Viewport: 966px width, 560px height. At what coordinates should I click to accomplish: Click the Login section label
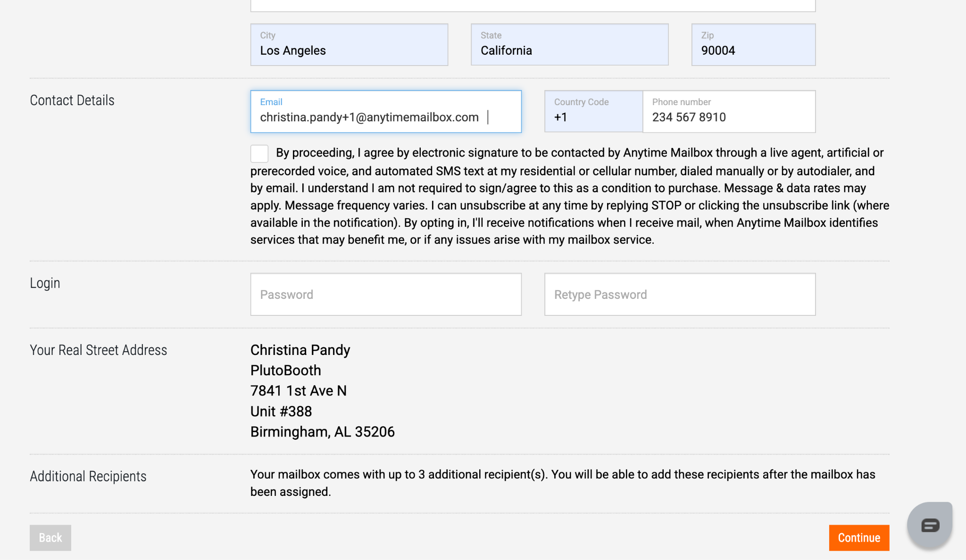click(x=45, y=283)
